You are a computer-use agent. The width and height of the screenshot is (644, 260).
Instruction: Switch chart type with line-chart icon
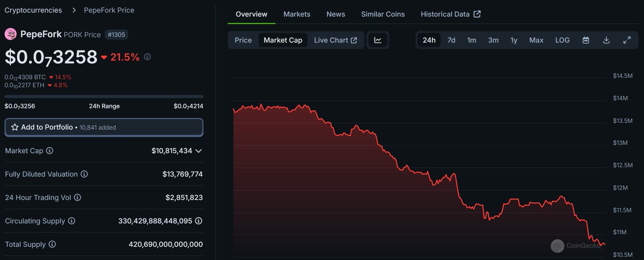pos(378,40)
